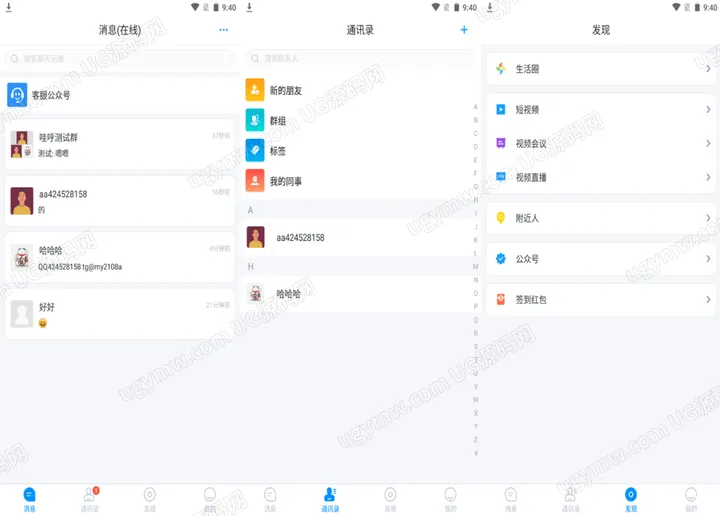
Task: Tap the purple Video Meeting icon
Action: click(501, 143)
